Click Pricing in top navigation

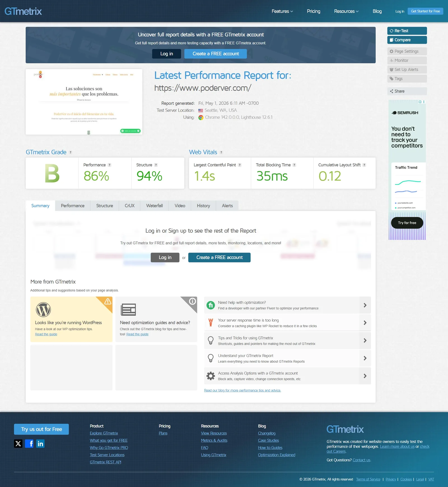pos(314,11)
